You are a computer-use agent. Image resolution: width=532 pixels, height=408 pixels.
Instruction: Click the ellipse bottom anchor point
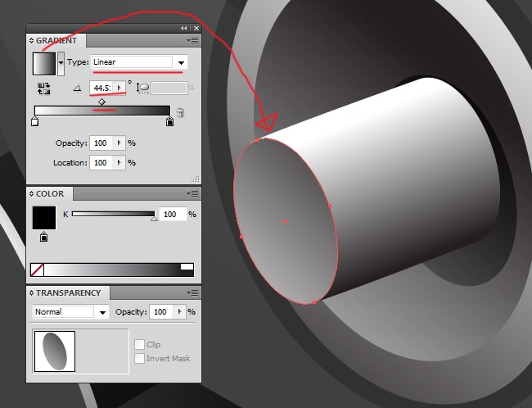coord(314,302)
